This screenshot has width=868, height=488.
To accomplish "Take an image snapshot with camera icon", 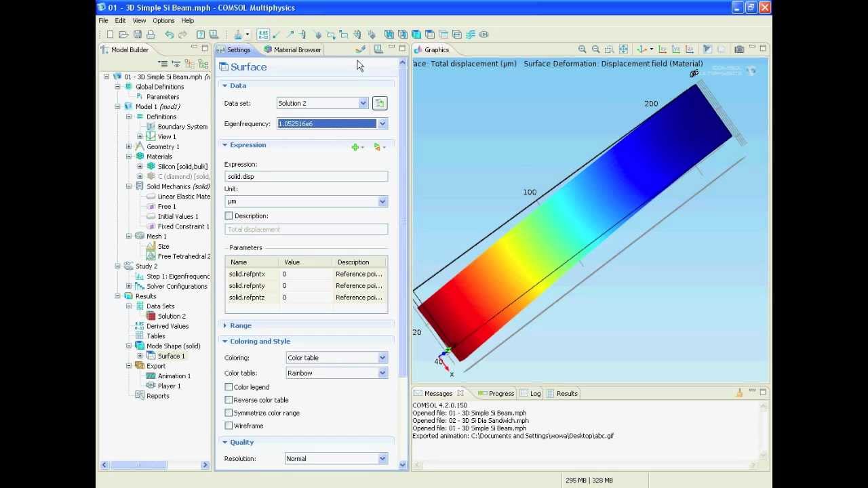I will pos(739,49).
